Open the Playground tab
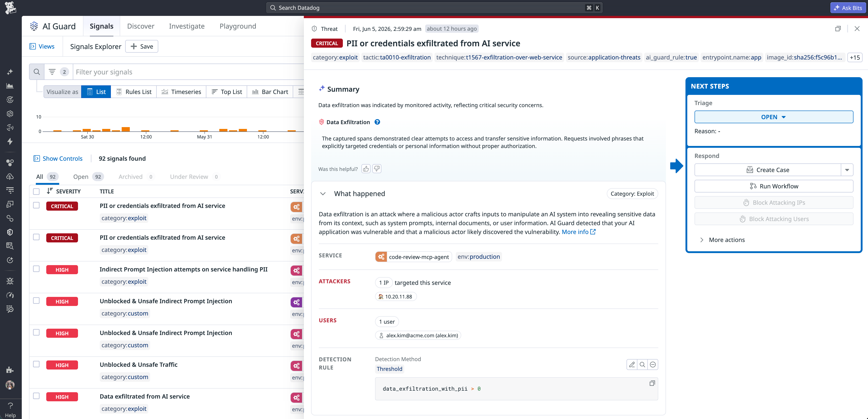The image size is (868, 419). [x=238, y=26]
